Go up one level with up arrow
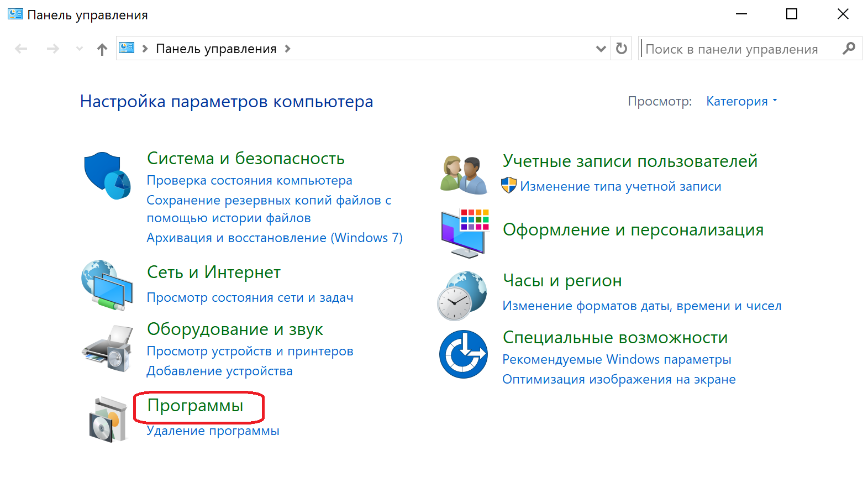The width and height of the screenshot is (868, 477). click(x=102, y=49)
